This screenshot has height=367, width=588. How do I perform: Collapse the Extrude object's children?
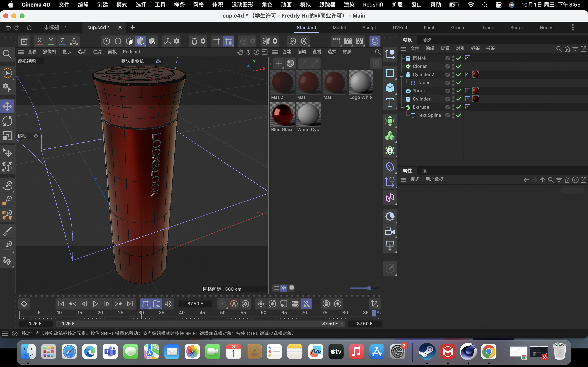tap(402, 107)
